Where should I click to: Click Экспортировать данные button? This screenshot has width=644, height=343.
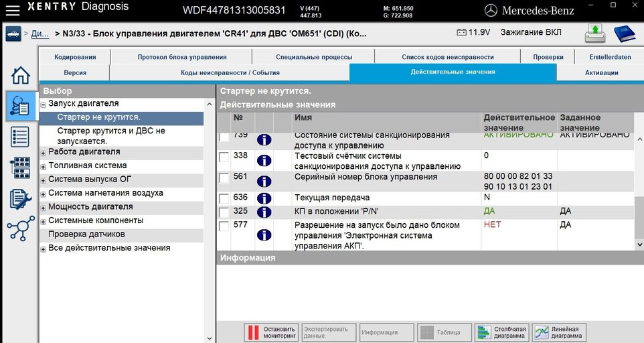point(329,332)
